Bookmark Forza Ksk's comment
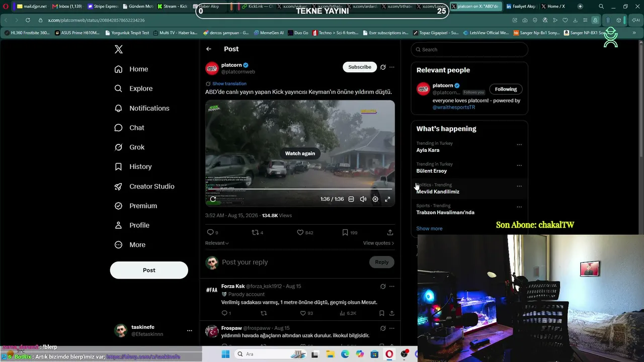Viewport: 644px width, 362px height. tap(382, 313)
